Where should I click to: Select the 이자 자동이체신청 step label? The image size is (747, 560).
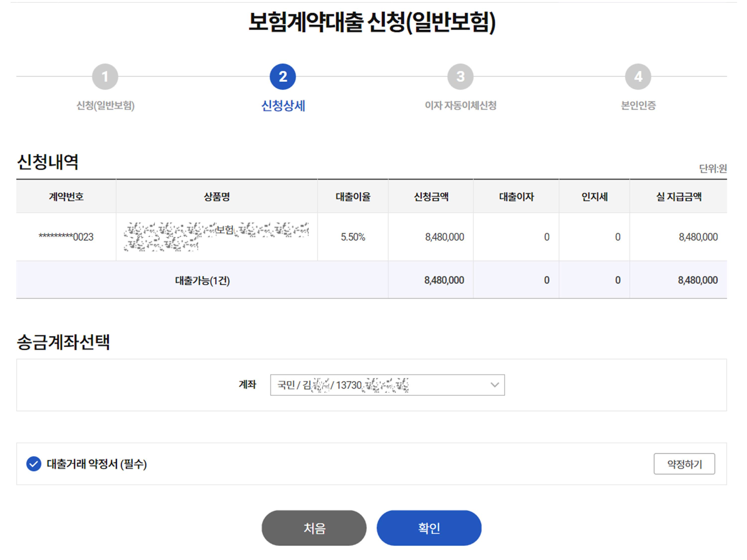tap(460, 106)
